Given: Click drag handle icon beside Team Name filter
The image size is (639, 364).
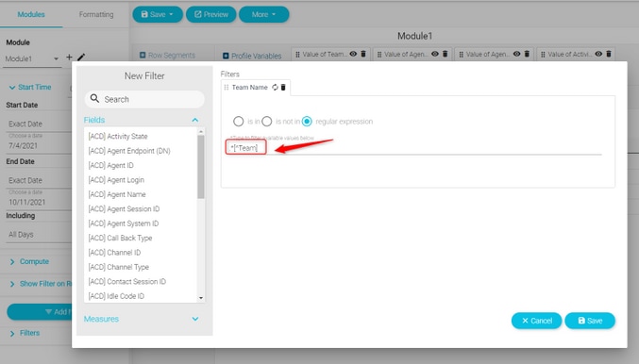Looking at the screenshot, I should click(x=227, y=87).
